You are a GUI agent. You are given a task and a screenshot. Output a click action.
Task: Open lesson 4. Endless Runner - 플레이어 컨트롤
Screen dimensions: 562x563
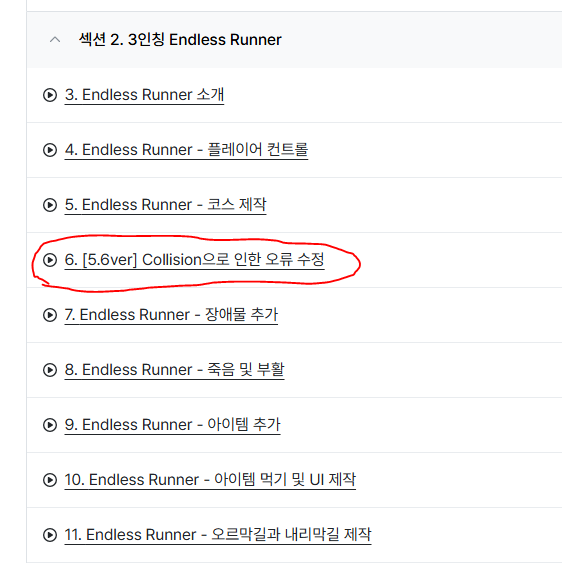point(186,150)
